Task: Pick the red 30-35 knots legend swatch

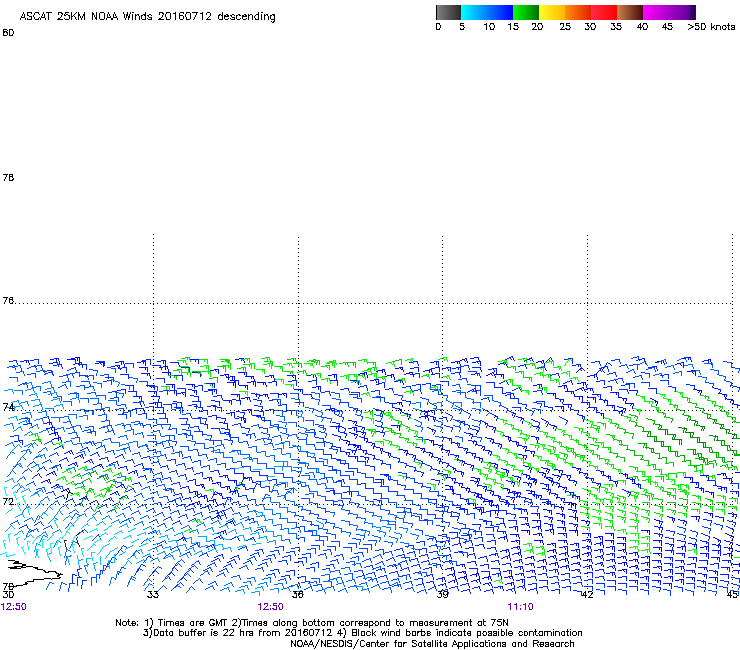Action: point(604,12)
